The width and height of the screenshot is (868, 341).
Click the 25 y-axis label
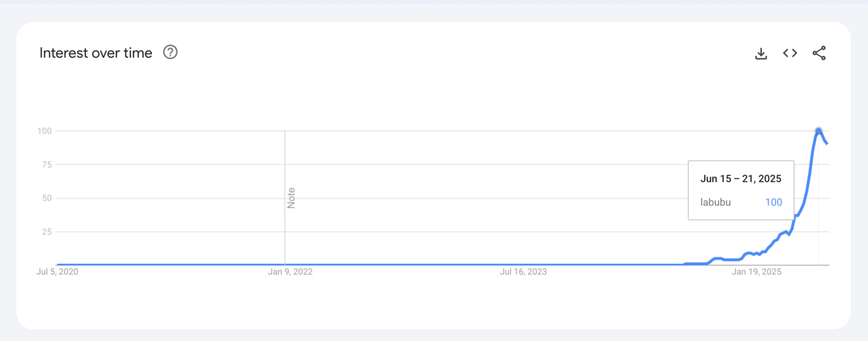pyautogui.click(x=47, y=232)
